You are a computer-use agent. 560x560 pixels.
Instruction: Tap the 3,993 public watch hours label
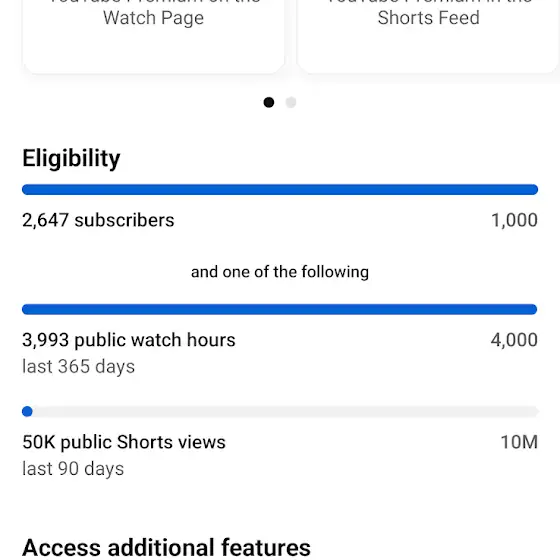129,340
